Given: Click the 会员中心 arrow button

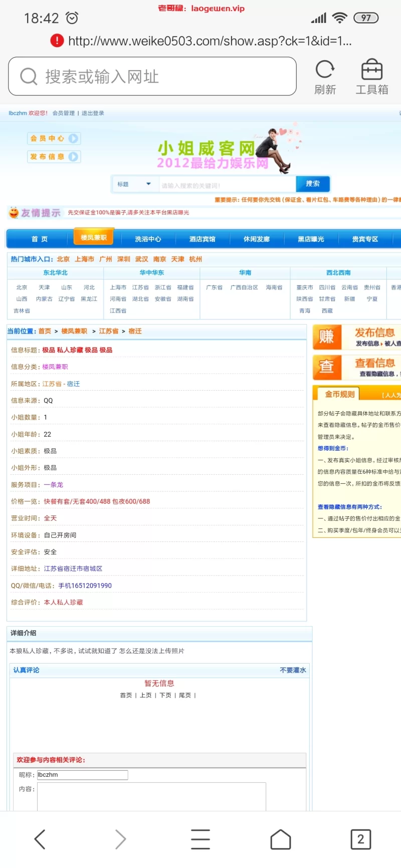Looking at the screenshot, I should 73,139.
